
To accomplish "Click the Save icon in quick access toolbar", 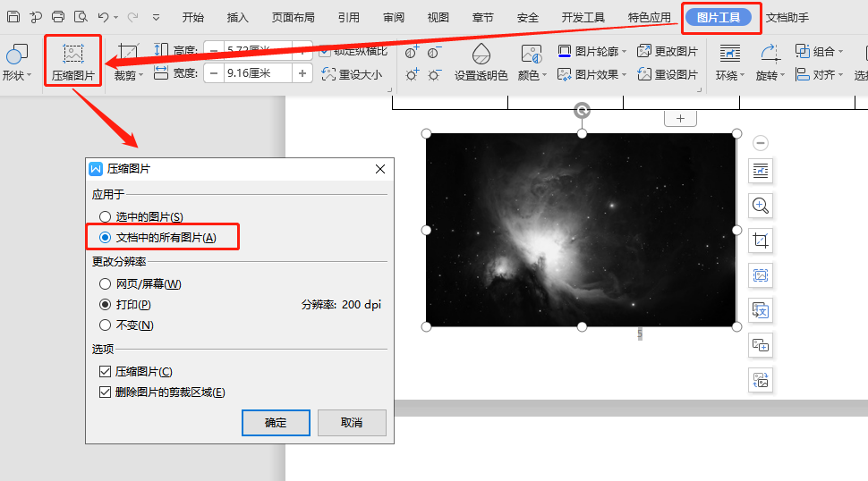I will 13,17.
